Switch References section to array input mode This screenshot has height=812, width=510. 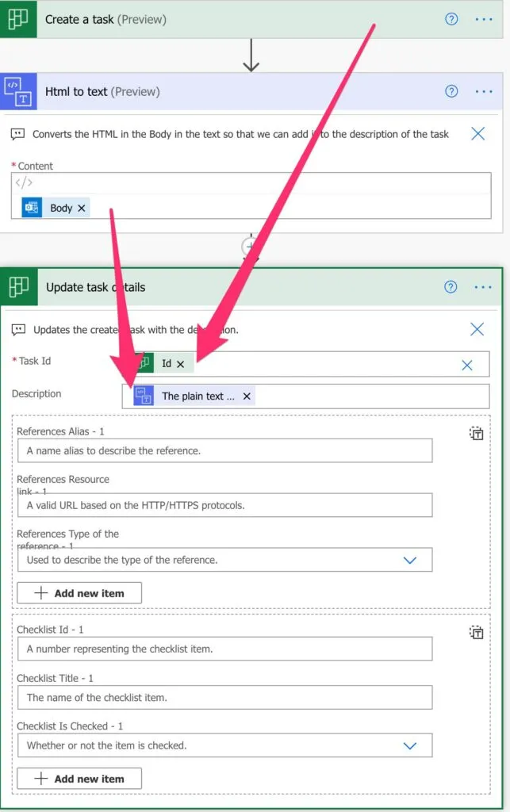click(476, 433)
